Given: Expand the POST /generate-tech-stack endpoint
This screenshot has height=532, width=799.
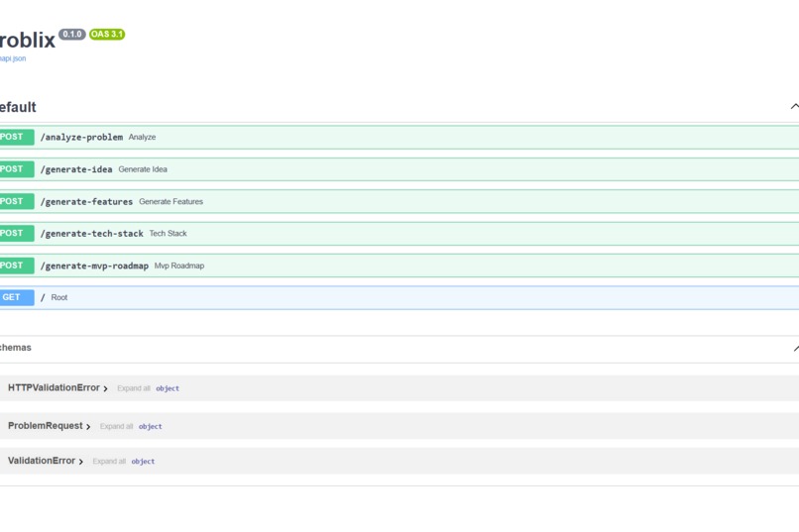Looking at the screenshot, I should [x=399, y=233].
